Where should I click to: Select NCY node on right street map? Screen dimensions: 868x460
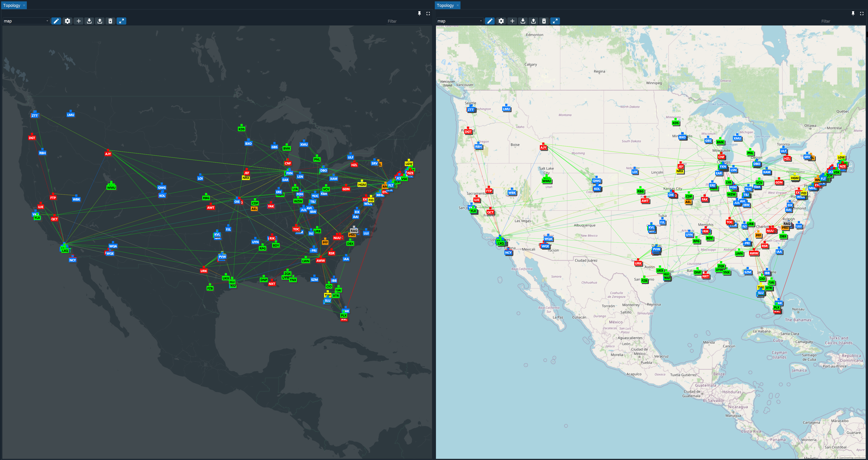pos(508,252)
